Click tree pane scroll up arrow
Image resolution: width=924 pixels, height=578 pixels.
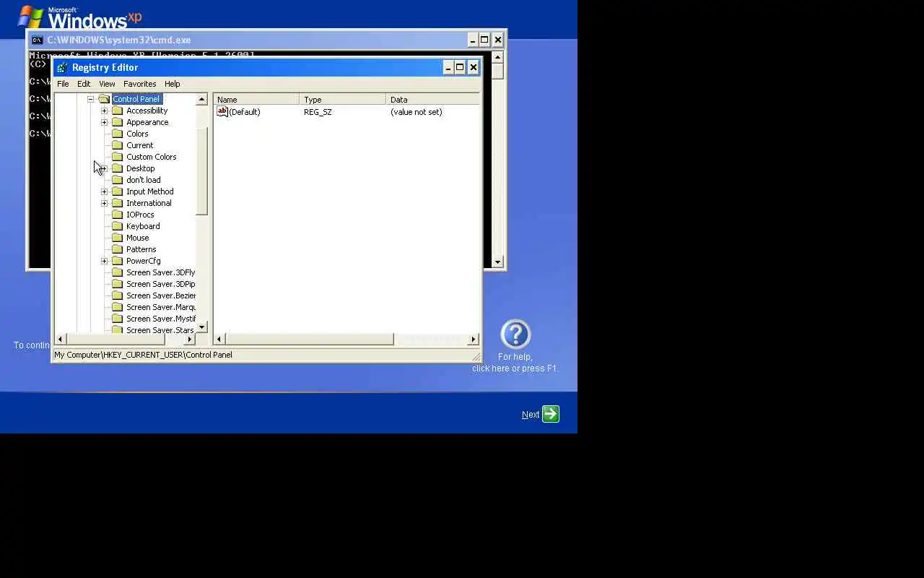(201, 100)
